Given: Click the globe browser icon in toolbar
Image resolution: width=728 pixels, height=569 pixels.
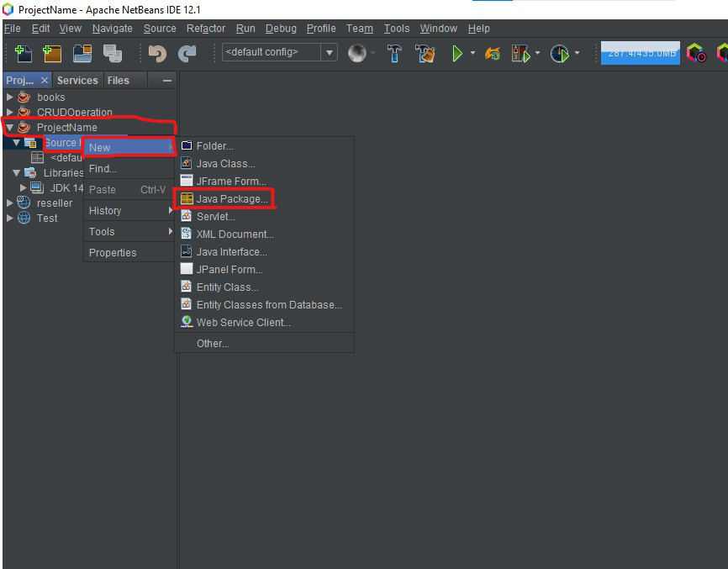Looking at the screenshot, I should (x=357, y=54).
